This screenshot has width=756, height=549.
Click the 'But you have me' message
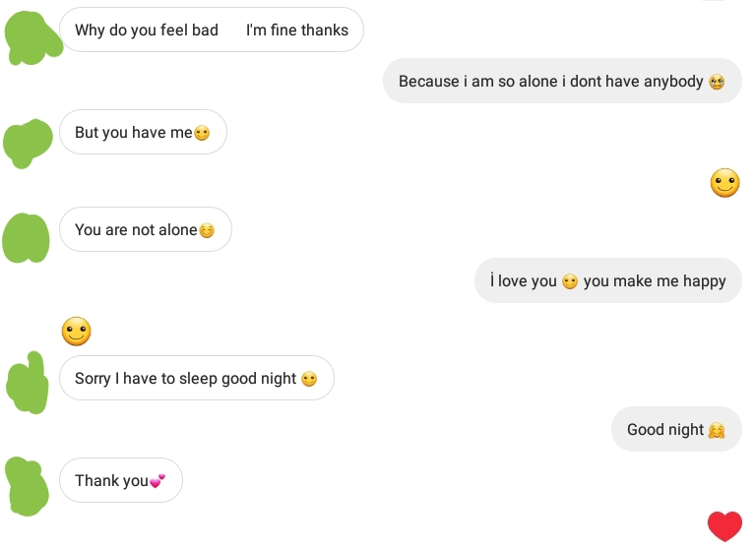143,132
